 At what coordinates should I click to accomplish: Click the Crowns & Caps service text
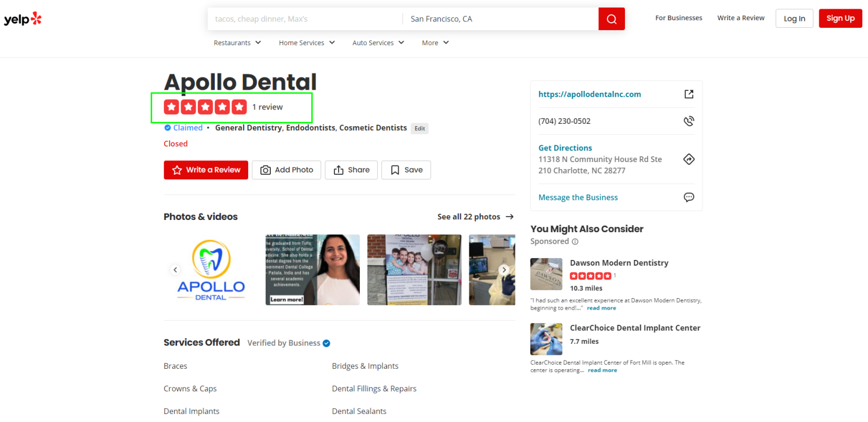coord(190,389)
